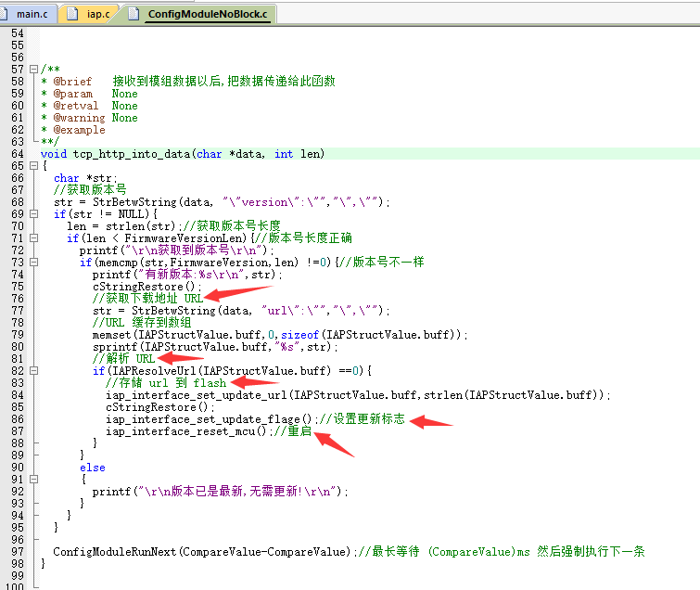
Task: Collapse the IAPResolveUrl block at line 82
Action: [x=33, y=371]
